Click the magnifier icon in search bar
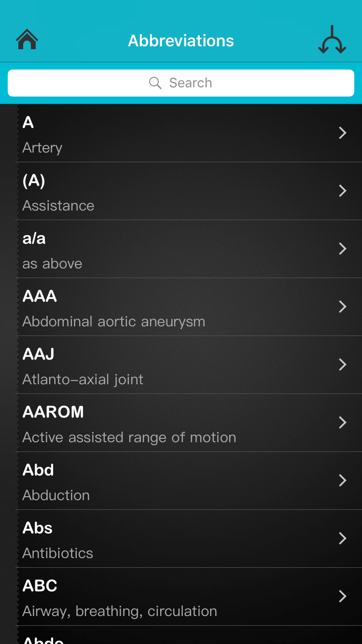This screenshot has width=362, height=644. (155, 83)
